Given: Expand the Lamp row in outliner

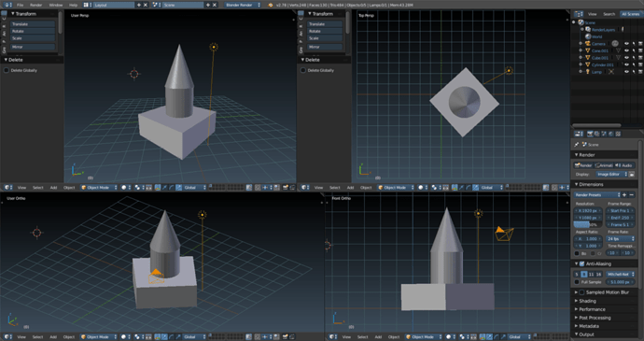Looking at the screenshot, I should pyautogui.click(x=581, y=72).
